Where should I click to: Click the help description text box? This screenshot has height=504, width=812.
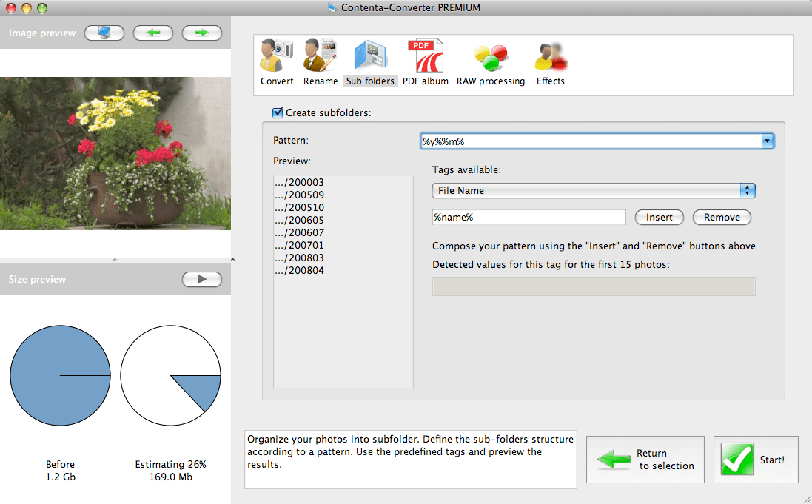coord(411,460)
